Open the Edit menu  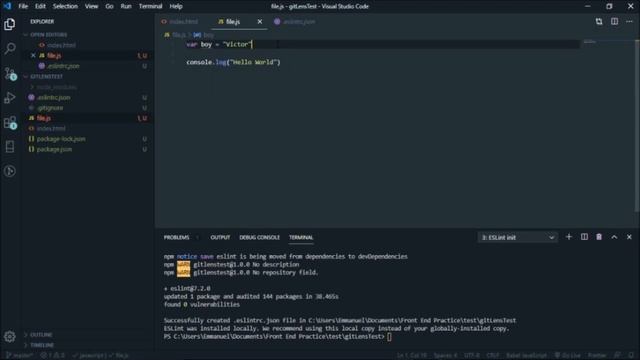[x=40, y=6]
